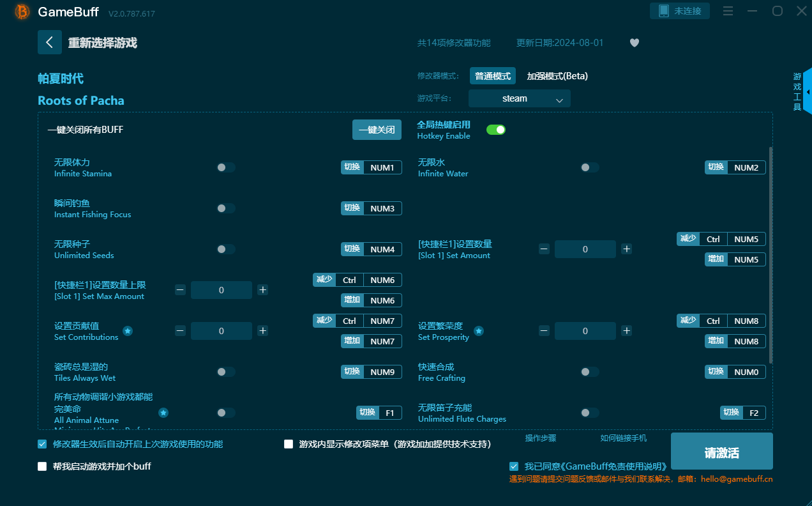Image resolution: width=812 pixels, height=506 pixels.
Task: Open the steam game platform dropdown
Action: (520, 98)
